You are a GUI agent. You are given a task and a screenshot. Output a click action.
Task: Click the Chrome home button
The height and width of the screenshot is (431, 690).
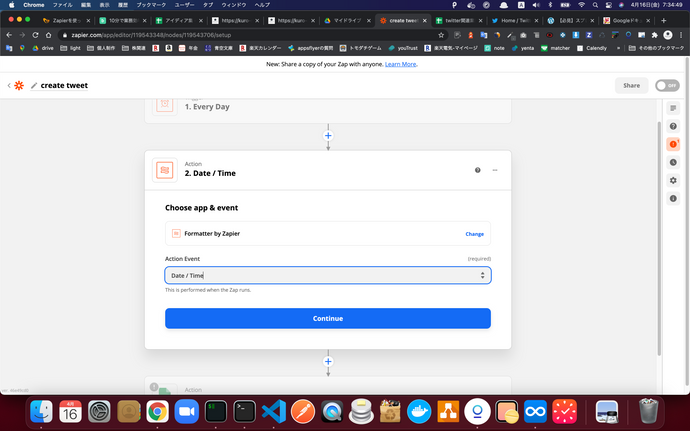[48, 35]
